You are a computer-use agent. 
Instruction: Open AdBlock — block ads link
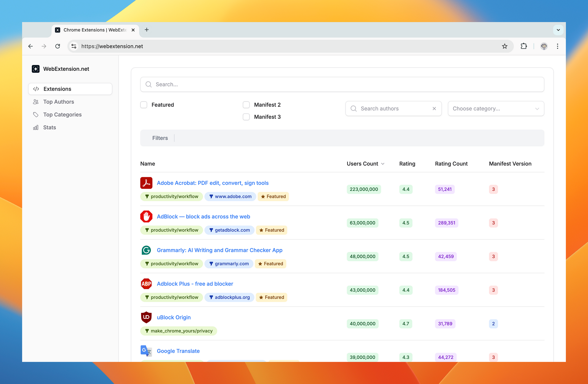pyautogui.click(x=203, y=216)
